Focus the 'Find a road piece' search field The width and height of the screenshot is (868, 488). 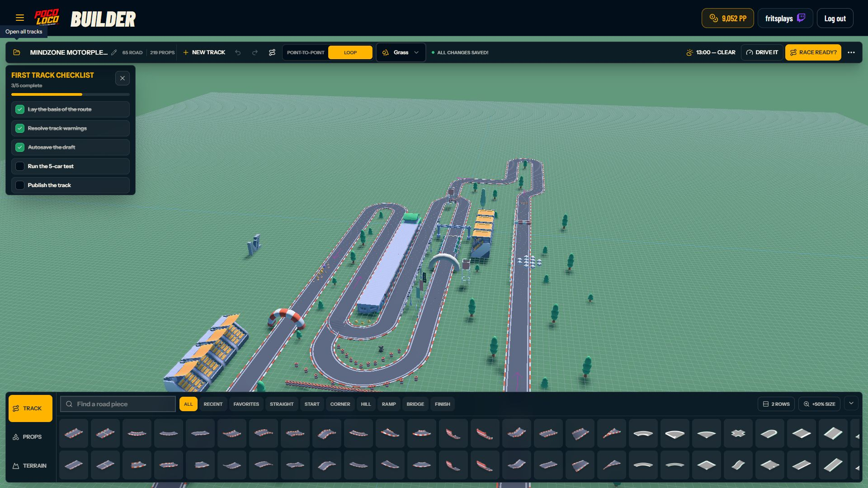(x=118, y=404)
